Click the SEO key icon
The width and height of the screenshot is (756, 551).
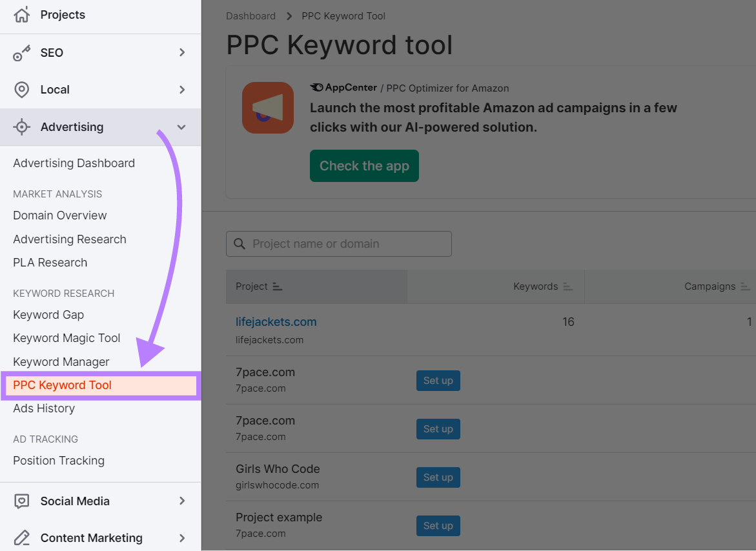click(21, 54)
